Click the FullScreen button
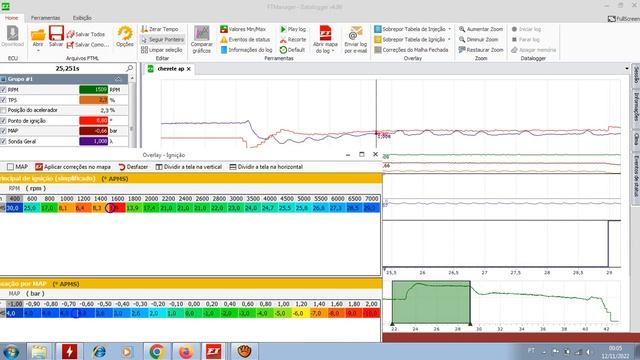This screenshot has width=640, height=360. pyautogui.click(x=624, y=19)
